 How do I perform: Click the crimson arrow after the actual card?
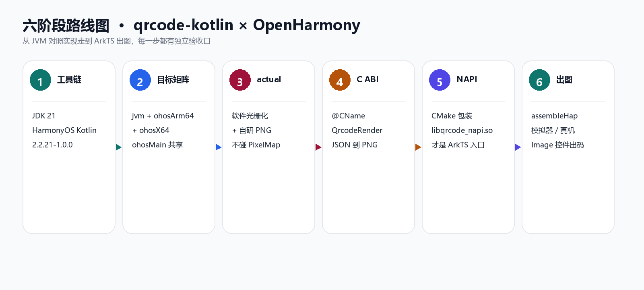pyautogui.click(x=318, y=147)
